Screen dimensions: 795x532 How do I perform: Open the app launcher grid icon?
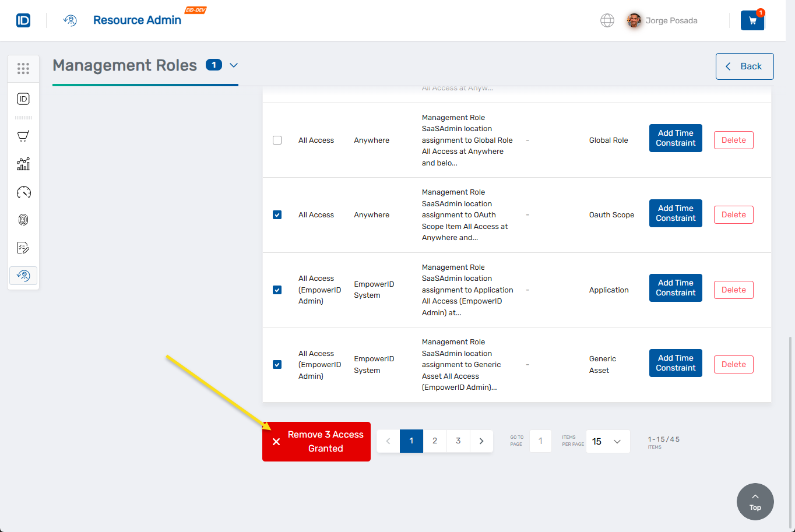tap(23, 68)
